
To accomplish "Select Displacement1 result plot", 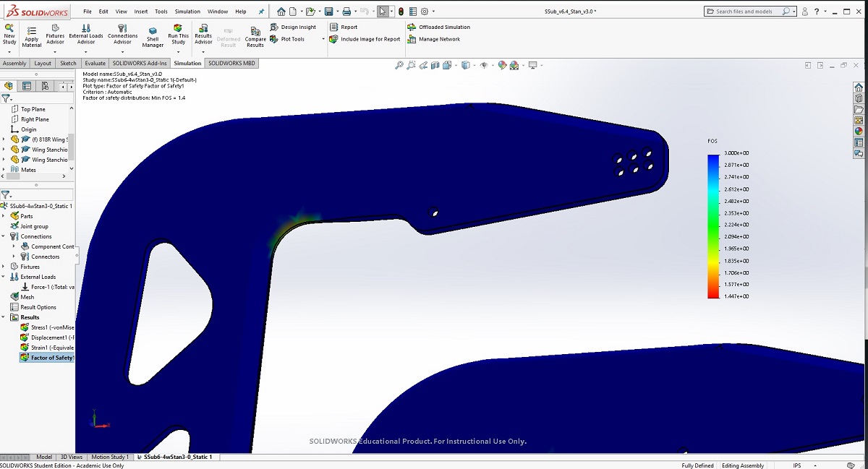I will pyautogui.click(x=47, y=337).
